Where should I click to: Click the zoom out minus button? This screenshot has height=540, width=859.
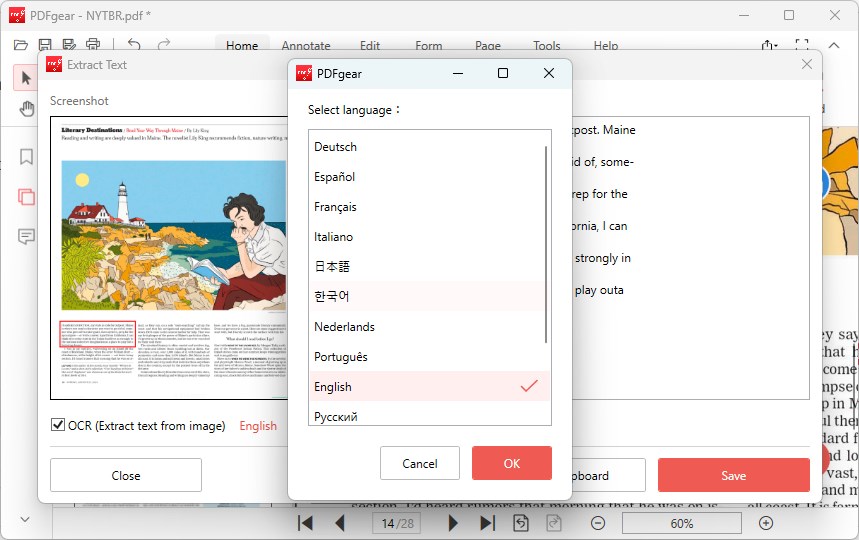[x=598, y=524]
